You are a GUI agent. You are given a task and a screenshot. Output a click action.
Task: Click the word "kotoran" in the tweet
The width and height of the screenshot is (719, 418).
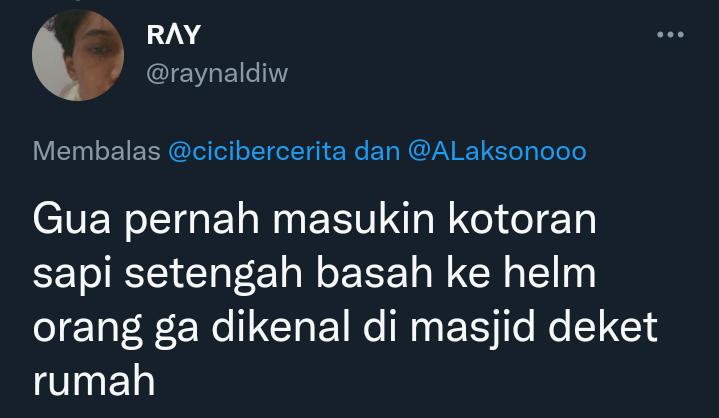click(522, 220)
